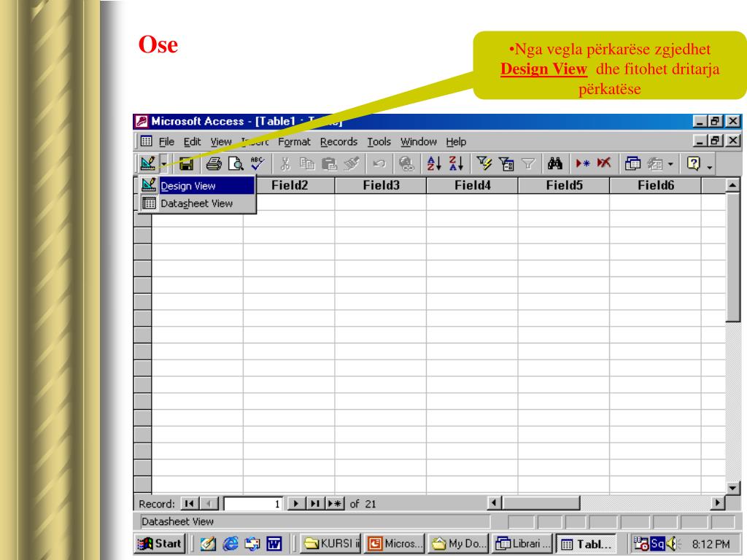The width and height of the screenshot is (747, 560).
Task: Open the Records menu
Action: (338, 142)
